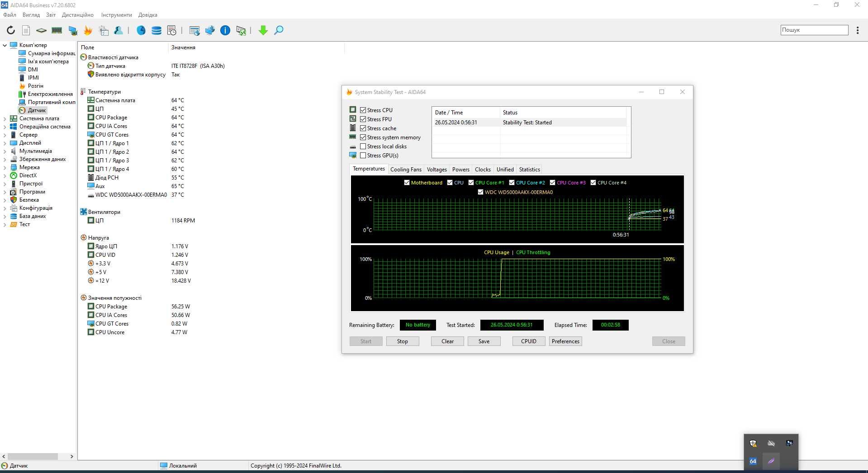Click the crossed-out cloud tray icon
Image resolution: width=868 pixels, height=473 pixels.
click(x=771, y=443)
